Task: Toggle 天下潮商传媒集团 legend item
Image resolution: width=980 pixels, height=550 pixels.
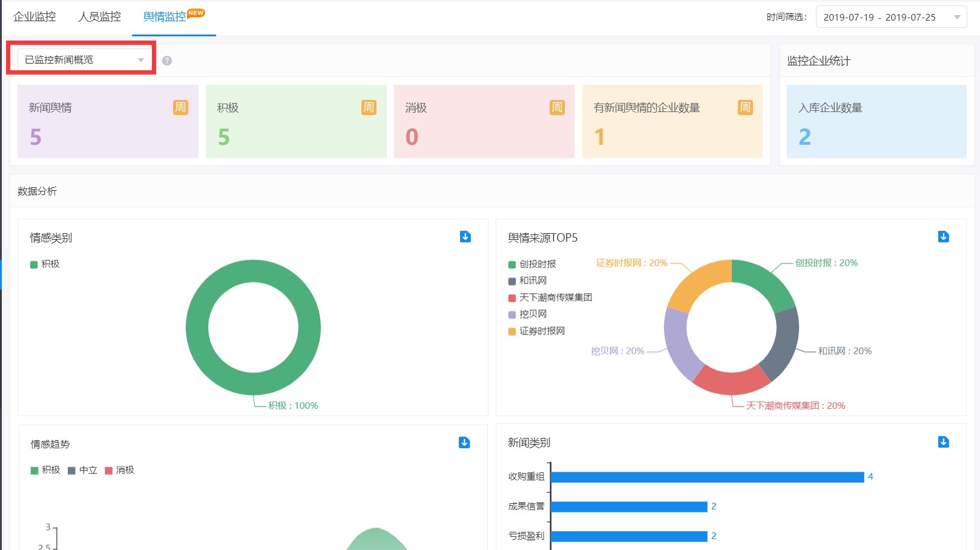Action: 550,297
